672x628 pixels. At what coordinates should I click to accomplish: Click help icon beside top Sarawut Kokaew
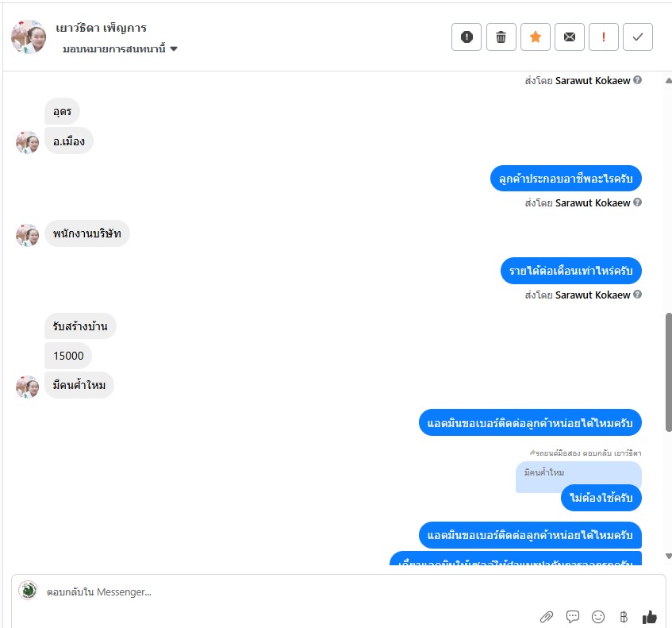pyautogui.click(x=637, y=80)
